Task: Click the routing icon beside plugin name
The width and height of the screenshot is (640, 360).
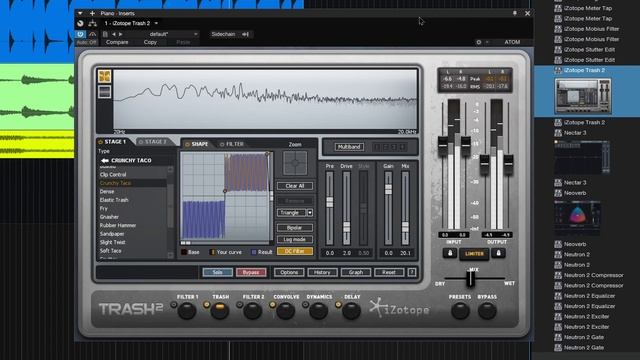Action: (x=93, y=23)
